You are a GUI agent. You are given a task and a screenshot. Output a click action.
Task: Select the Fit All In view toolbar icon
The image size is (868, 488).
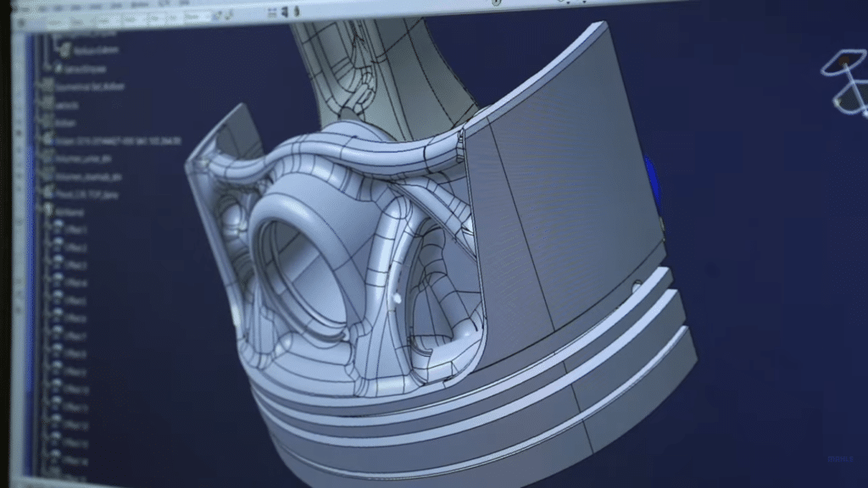point(273,10)
